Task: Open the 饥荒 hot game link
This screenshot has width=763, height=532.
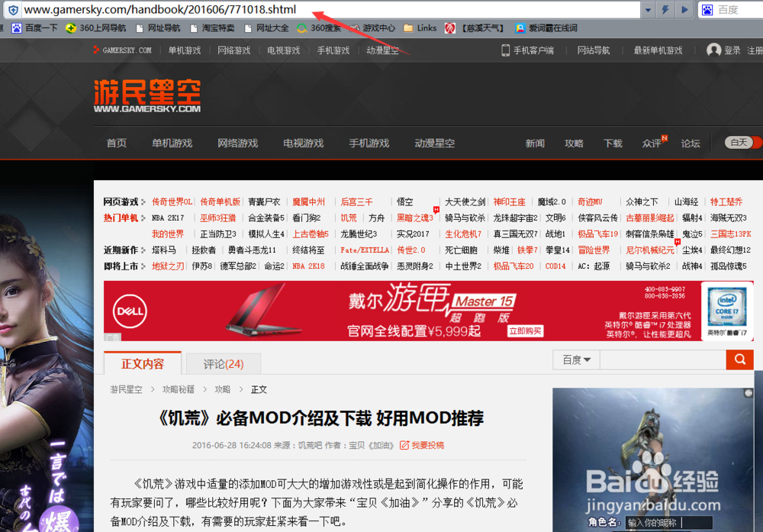Action: pyautogui.click(x=349, y=218)
